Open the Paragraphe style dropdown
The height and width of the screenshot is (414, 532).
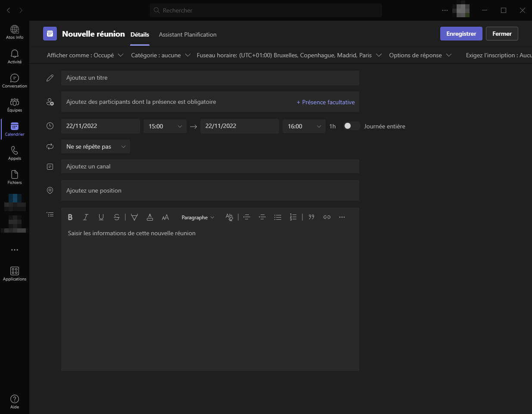[x=198, y=218]
